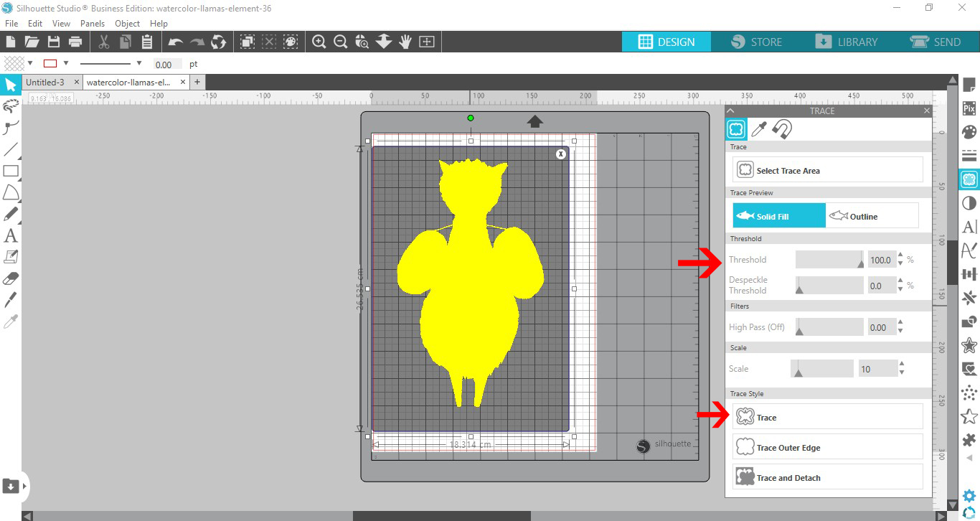Viewport: 980px width, 521px height.
Task: Add a new document tab with the plus button
Action: pyautogui.click(x=197, y=82)
